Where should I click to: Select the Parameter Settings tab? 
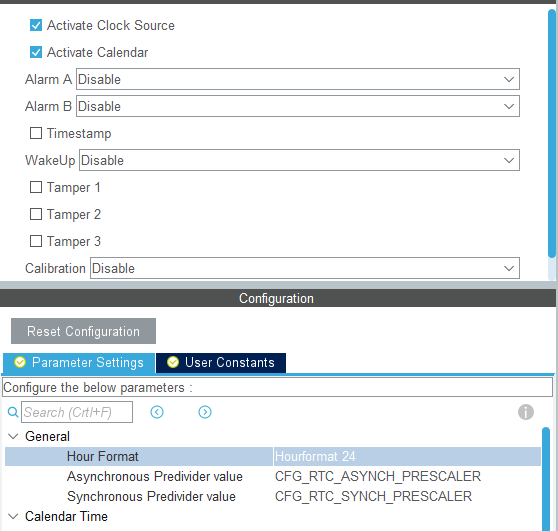click(79, 363)
